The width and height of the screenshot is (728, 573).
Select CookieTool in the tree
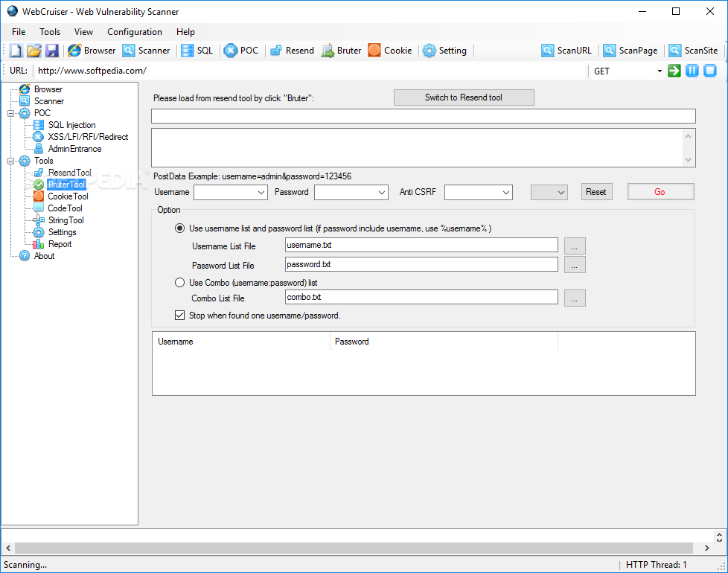(x=68, y=196)
